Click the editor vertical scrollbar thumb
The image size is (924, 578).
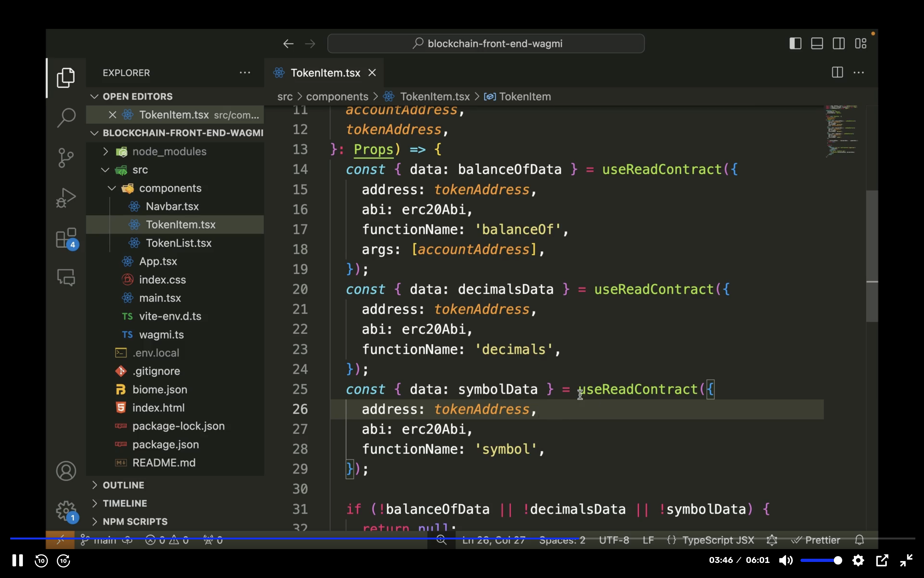pyautogui.click(x=872, y=256)
